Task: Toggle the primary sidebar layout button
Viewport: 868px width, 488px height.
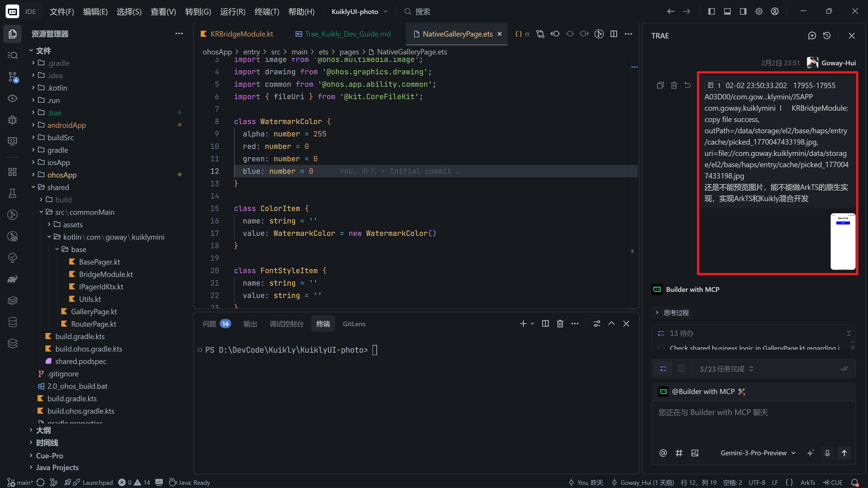Action: point(711,12)
